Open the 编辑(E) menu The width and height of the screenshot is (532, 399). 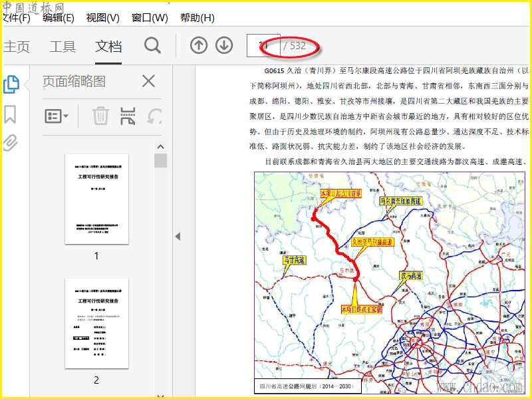point(59,18)
